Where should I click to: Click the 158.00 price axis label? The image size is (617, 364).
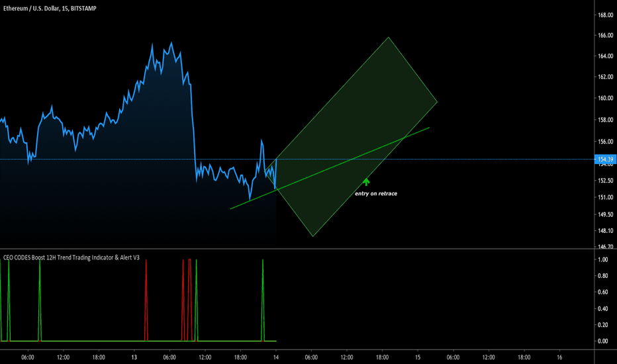pos(606,120)
